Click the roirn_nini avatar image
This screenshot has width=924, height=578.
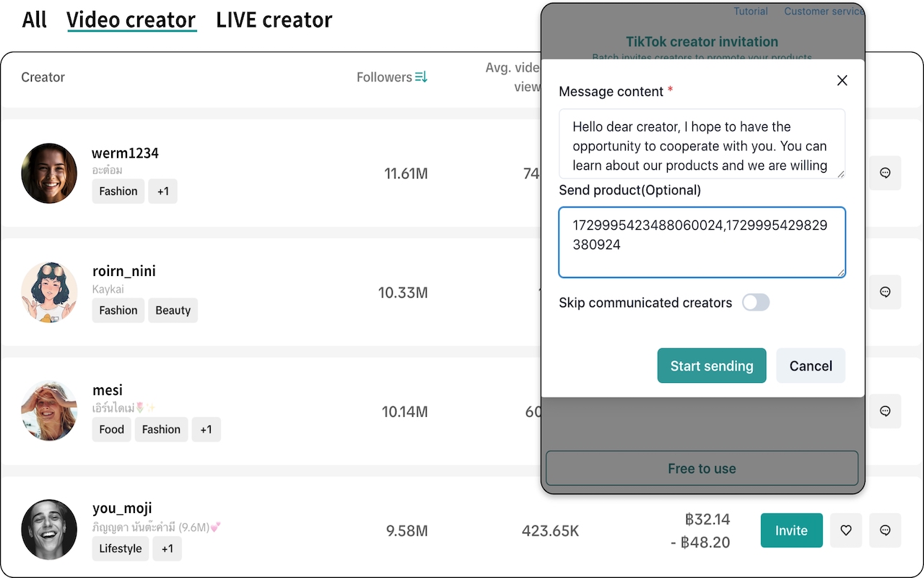49,293
